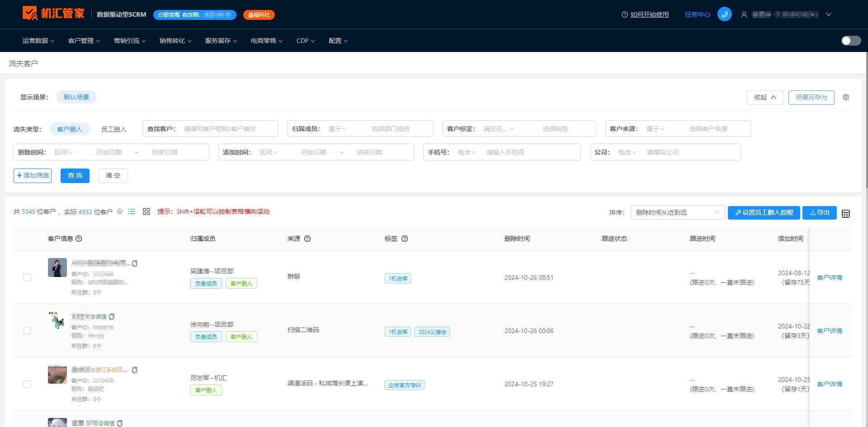Open 客户详情 for 涂向前 row
This screenshot has width=868, height=427.
(x=830, y=331)
